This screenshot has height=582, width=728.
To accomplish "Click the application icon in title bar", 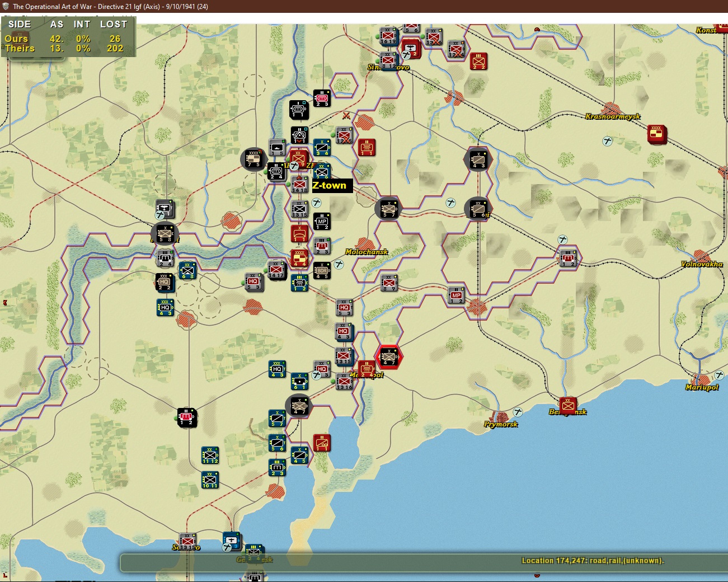I will (6, 6).
